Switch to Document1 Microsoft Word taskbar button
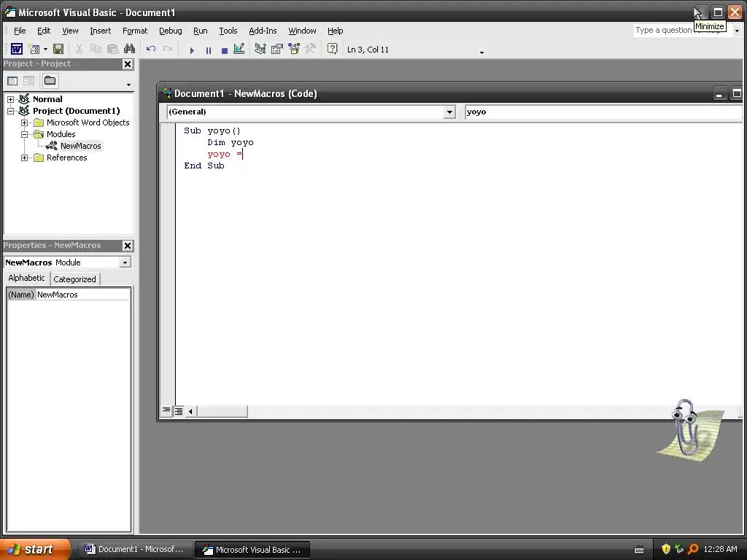This screenshot has height=560, width=747. tap(135, 550)
